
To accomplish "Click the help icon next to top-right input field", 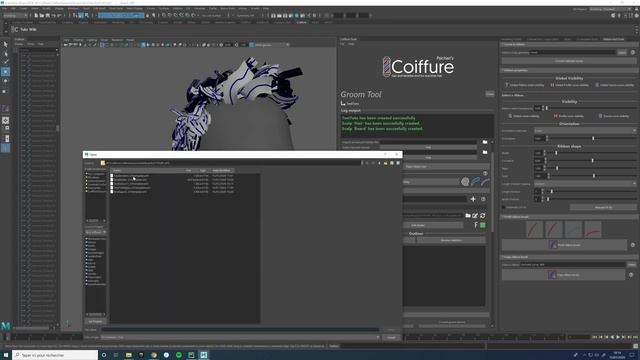I will click(633, 52).
